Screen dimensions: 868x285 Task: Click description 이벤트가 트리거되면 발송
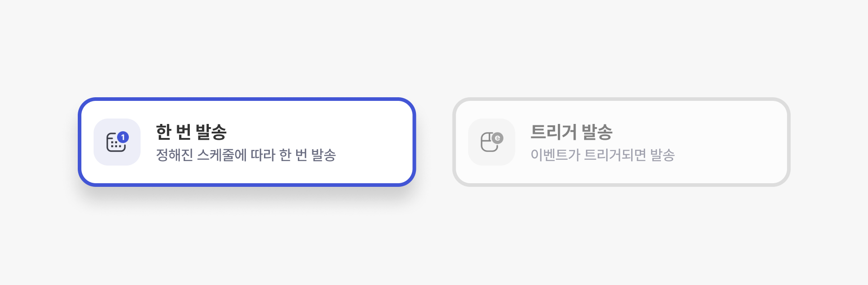602,155
